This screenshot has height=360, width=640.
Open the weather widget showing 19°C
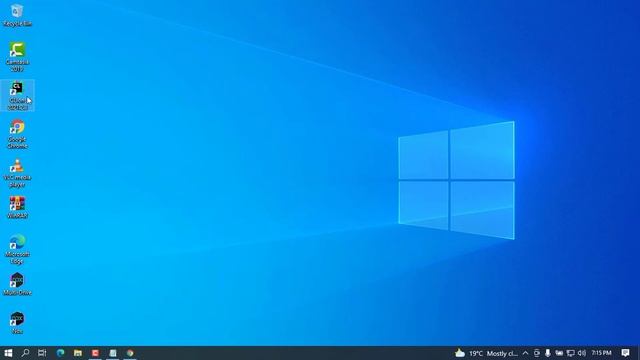[487, 353]
